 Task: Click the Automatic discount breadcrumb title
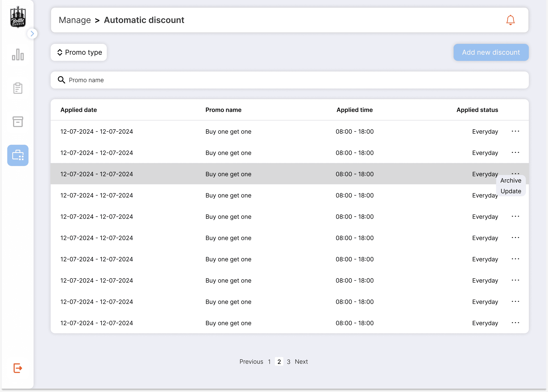tap(144, 20)
